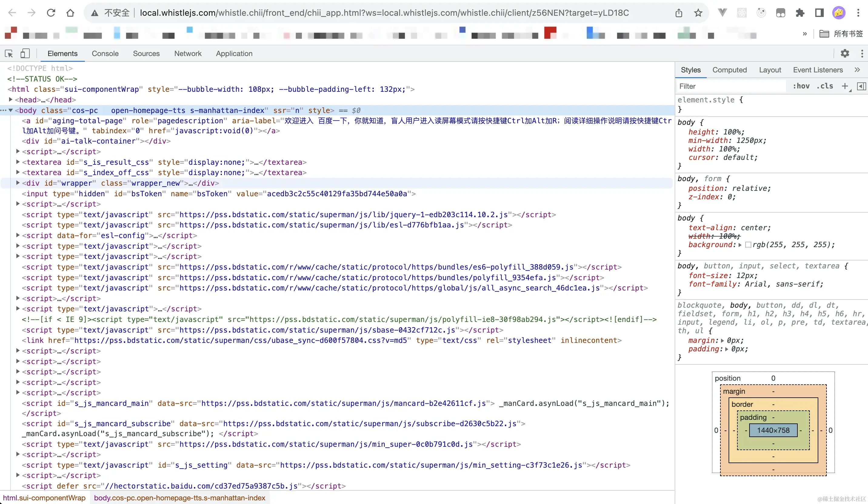Select the s_js_mancard_main script node
Screen dimensions: 868x504
tap(346, 408)
